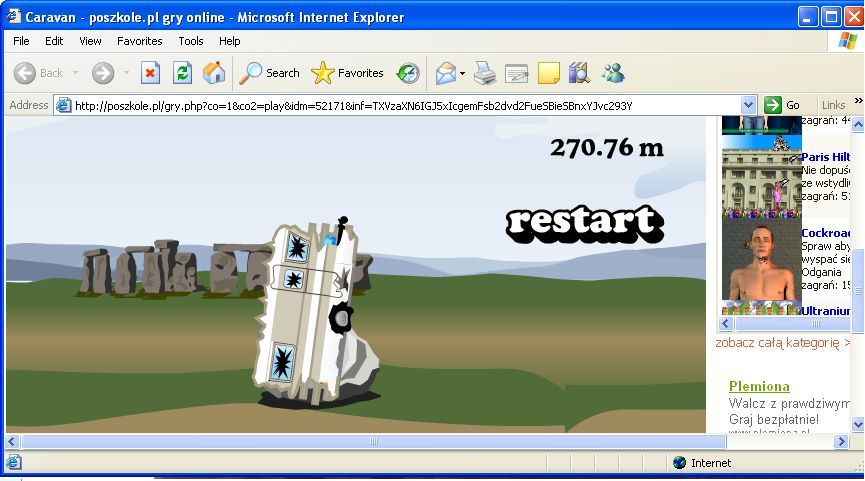Minimize the Internet Explorer window
Image resolution: width=865 pixels, height=481 pixels.
[807, 17]
